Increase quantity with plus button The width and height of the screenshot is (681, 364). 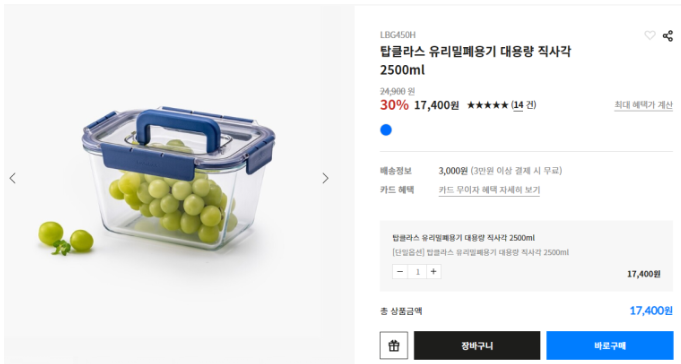click(433, 271)
